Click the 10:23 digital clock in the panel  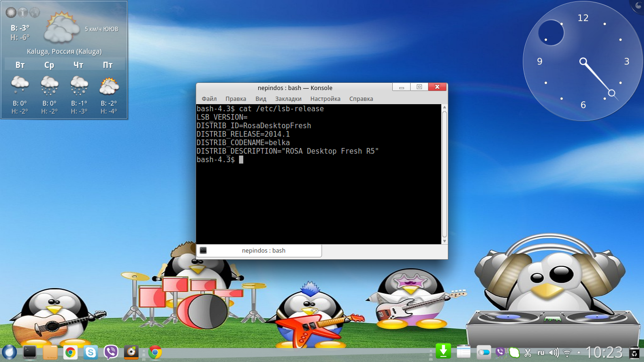tap(604, 352)
